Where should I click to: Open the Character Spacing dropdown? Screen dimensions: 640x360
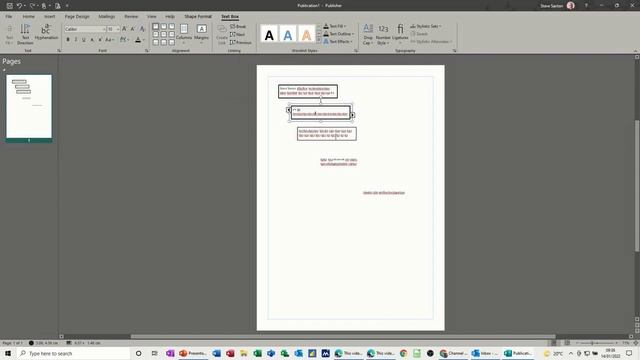(x=124, y=40)
